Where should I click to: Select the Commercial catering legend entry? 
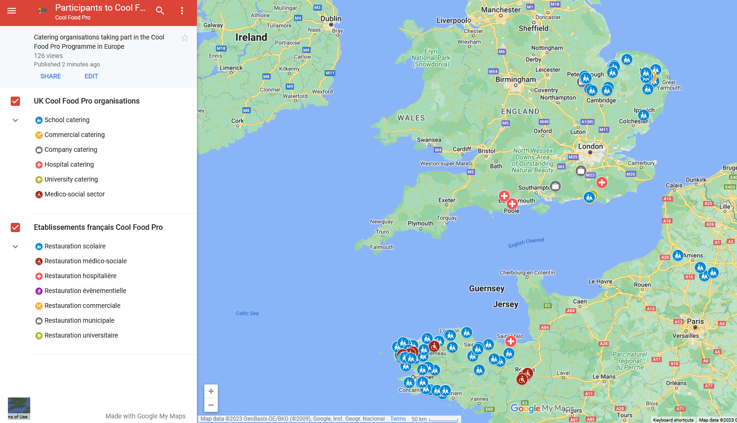(x=70, y=135)
